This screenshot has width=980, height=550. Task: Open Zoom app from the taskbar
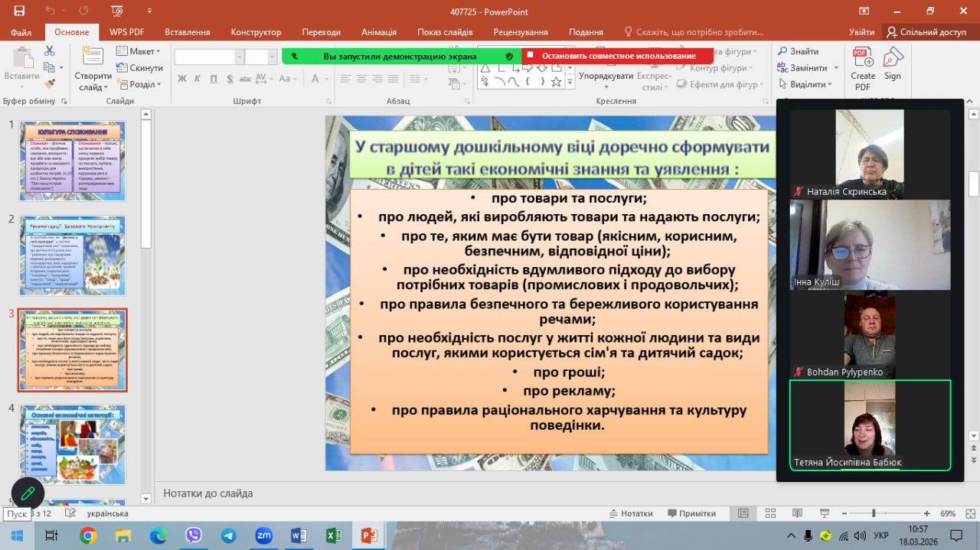[x=264, y=535]
